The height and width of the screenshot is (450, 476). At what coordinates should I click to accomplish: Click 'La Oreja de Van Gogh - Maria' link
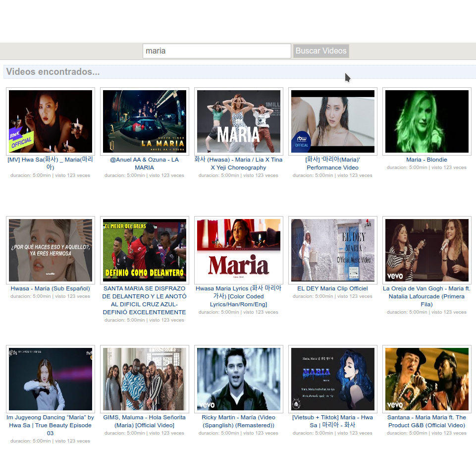pos(427,296)
